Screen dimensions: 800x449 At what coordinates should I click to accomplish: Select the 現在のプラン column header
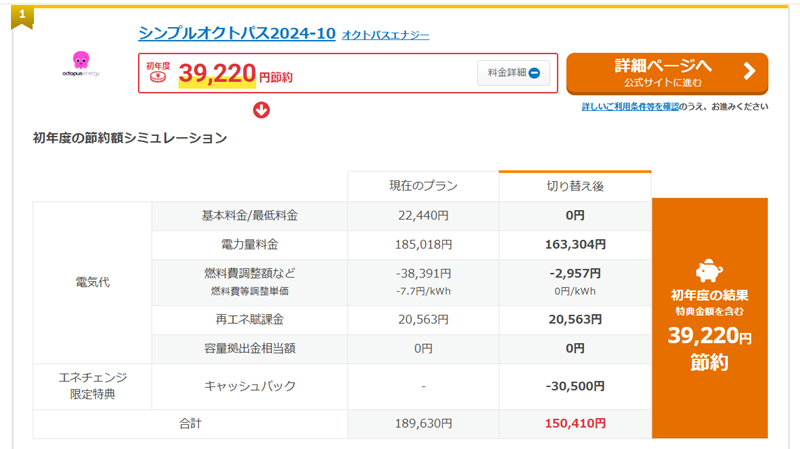tap(423, 186)
